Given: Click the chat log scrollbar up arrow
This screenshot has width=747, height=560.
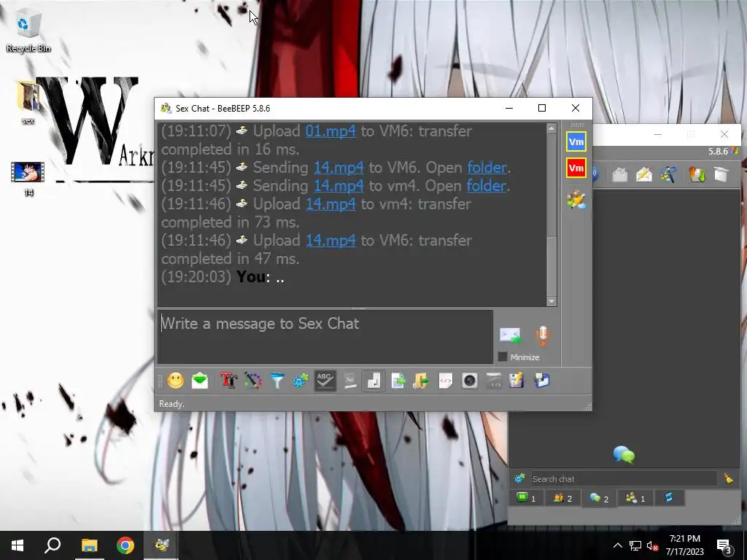Looking at the screenshot, I should pos(551,128).
